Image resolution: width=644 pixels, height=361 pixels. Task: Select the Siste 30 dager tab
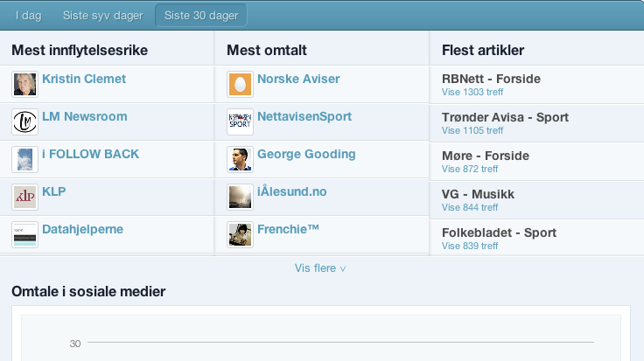tap(200, 16)
